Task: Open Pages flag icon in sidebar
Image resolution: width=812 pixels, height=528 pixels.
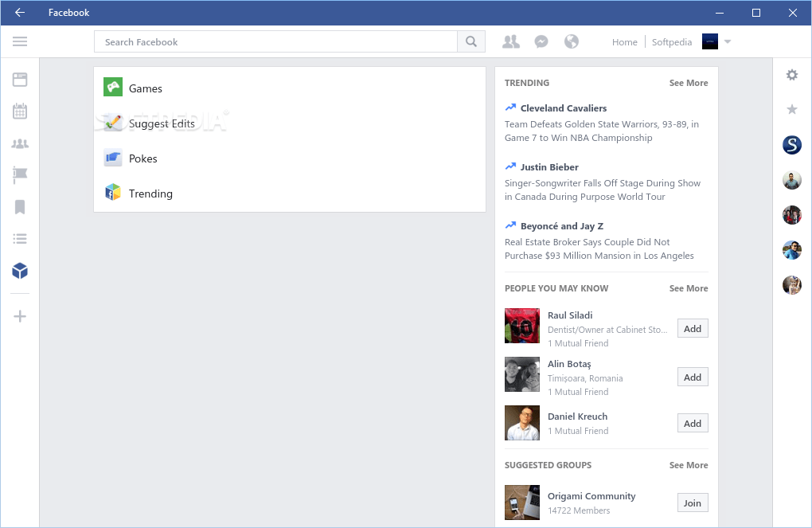Action: [20, 175]
